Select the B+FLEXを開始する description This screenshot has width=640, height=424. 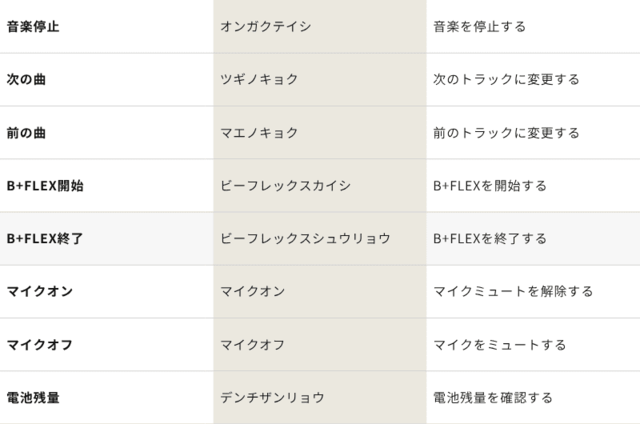click(490, 185)
